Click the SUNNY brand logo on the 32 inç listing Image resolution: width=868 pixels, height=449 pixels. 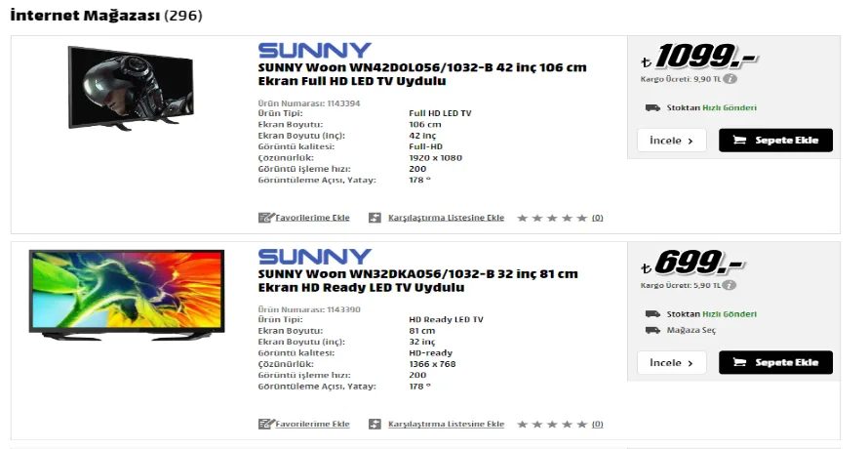314,257
